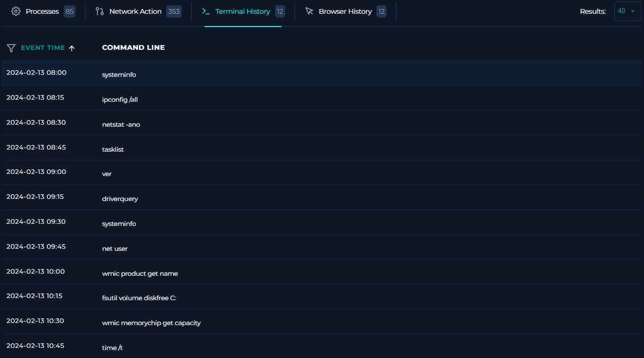The image size is (644, 358).
Task: Select the ipconfig /all command row
Action: (120, 99)
